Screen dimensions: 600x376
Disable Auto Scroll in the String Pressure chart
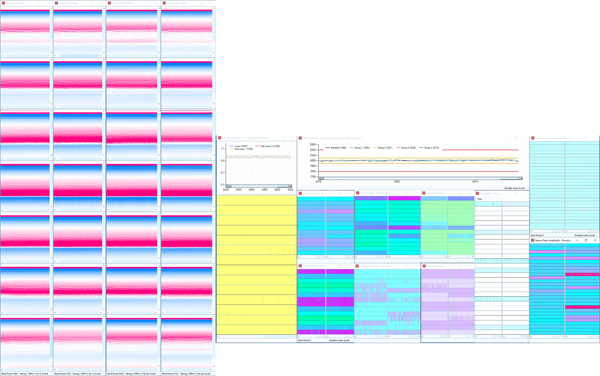click(514, 188)
